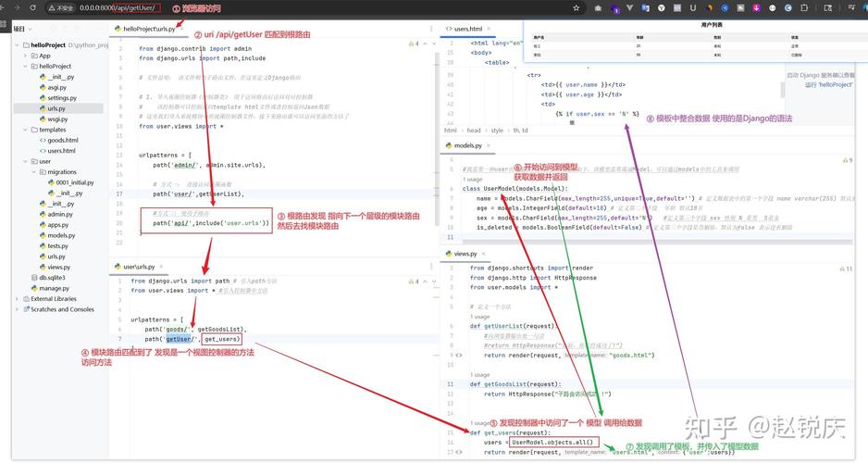Click the warnings indicator showing 9 in models.py
The width and height of the screenshot is (868, 463).
tap(847, 160)
